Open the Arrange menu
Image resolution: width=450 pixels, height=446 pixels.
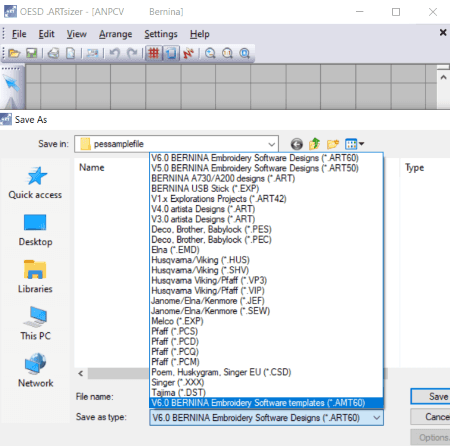tap(115, 34)
